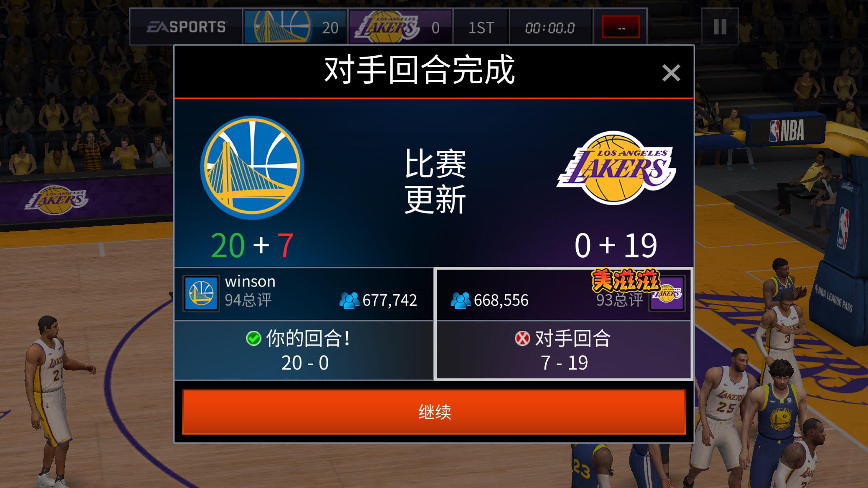Open the 你的回合 20 - 0 panel
Image resolution: width=868 pixels, height=488 pixels.
click(304, 350)
